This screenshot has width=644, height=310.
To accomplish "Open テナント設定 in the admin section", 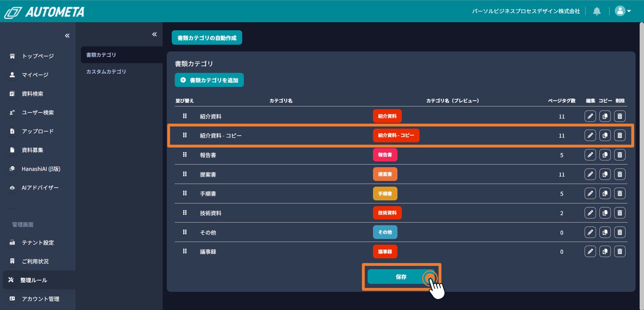I will [x=38, y=242].
